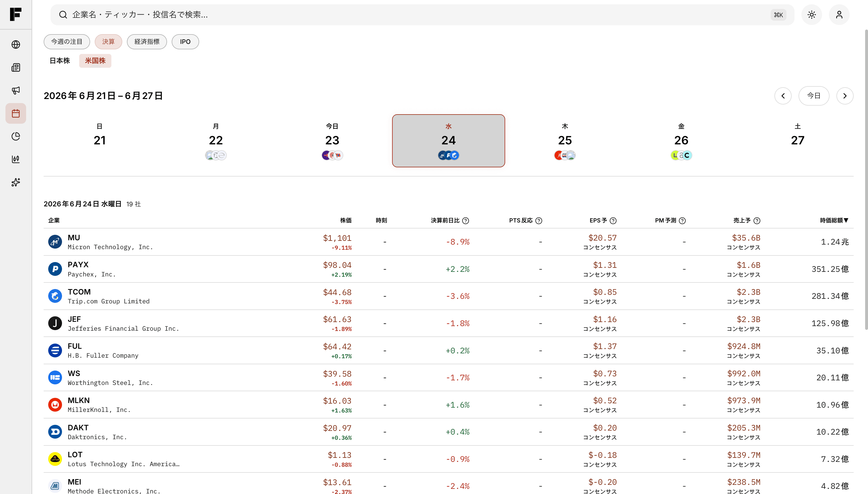Jump to today with 今日 button
The image size is (868, 494).
pyautogui.click(x=814, y=96)
